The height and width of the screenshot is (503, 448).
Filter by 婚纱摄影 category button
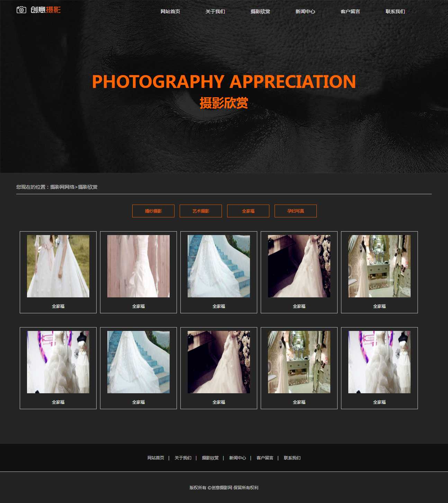(x=153, y=211)
